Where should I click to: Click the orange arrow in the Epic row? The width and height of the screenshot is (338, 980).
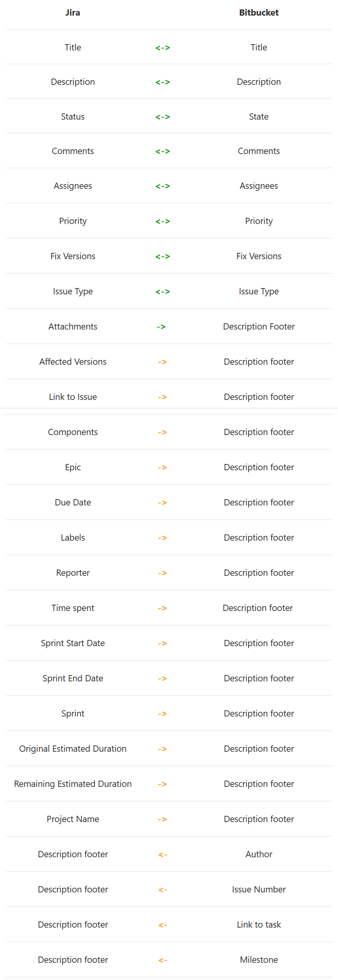(x=163, y=468)
